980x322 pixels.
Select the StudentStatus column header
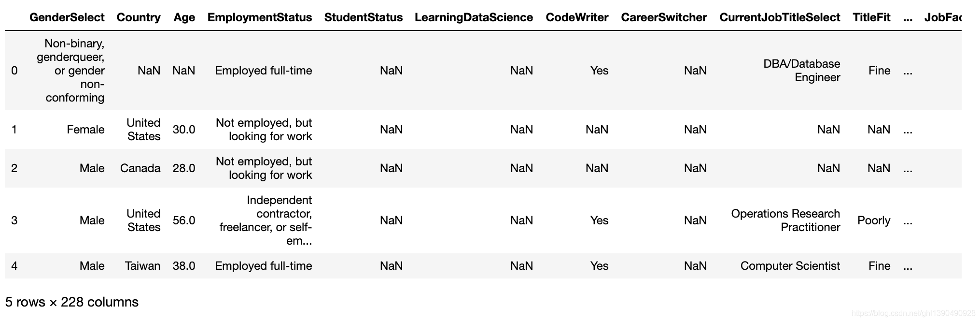click(364, 17)
